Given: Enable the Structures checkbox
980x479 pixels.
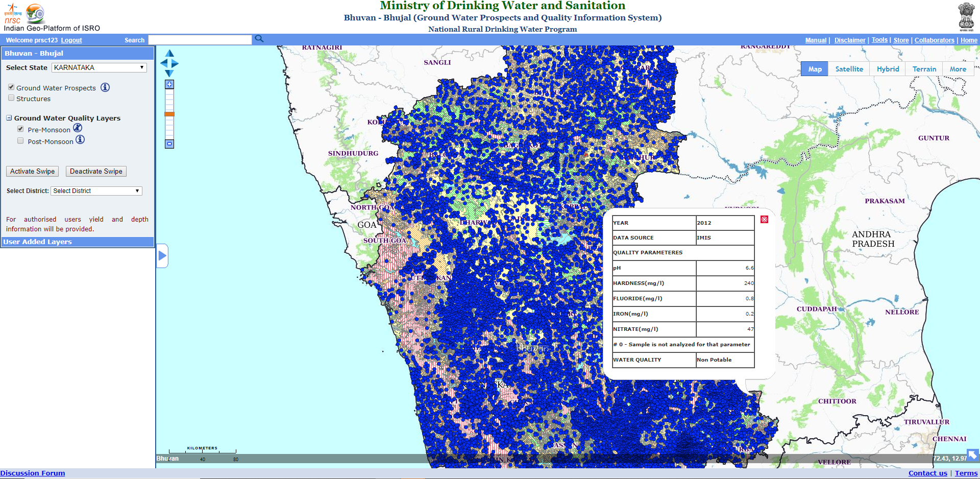Looking at the screenshot, I should click(x=11, y=98).
